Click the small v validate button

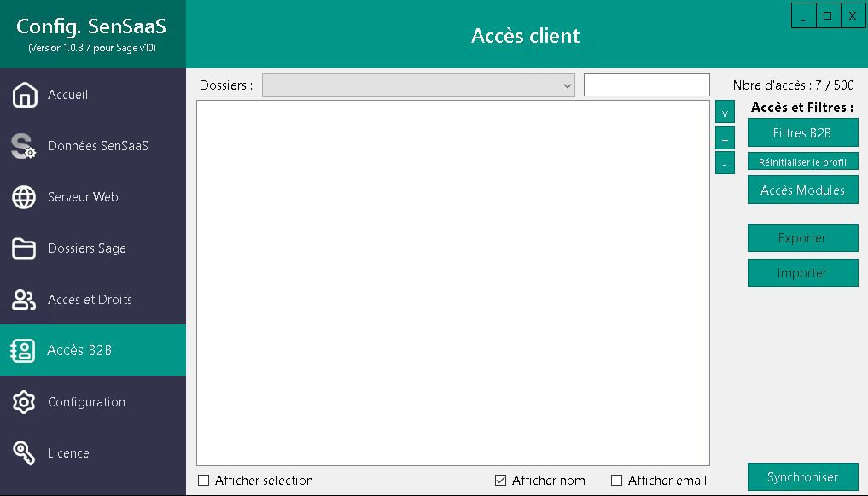click(x=724, y=111)
